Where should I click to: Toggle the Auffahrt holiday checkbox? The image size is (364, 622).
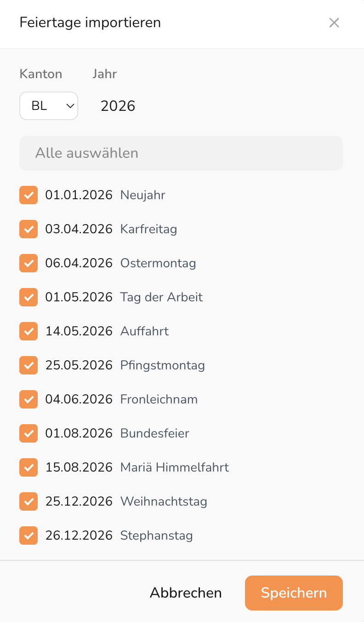(28, 331)
